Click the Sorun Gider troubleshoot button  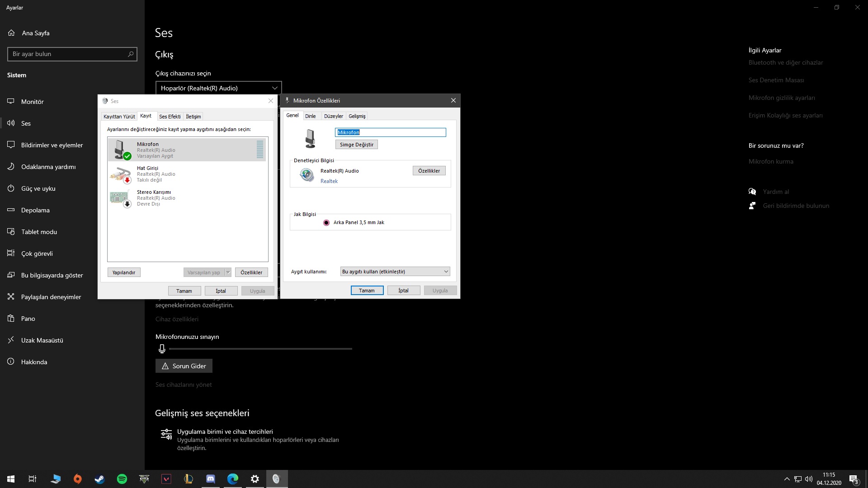184,366
